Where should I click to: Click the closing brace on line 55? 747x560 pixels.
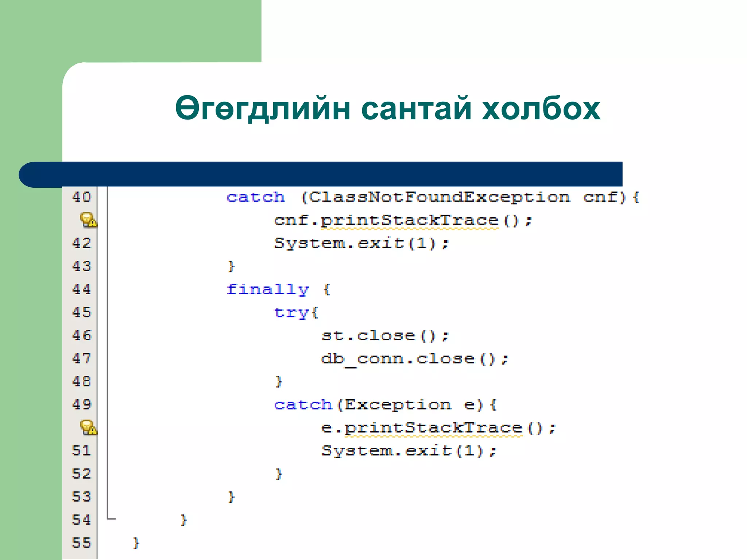pos(136,543)
